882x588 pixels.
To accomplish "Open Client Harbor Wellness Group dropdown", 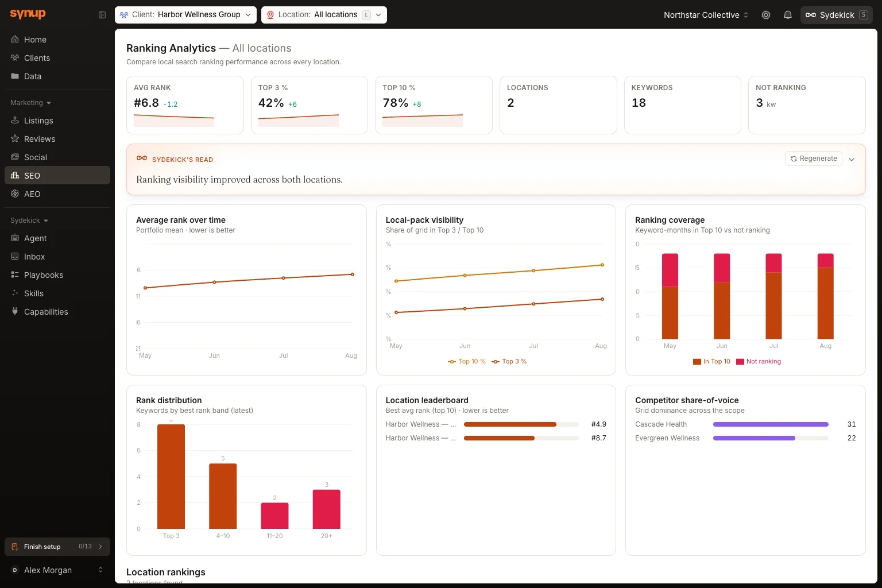I will tap(185, 15).
